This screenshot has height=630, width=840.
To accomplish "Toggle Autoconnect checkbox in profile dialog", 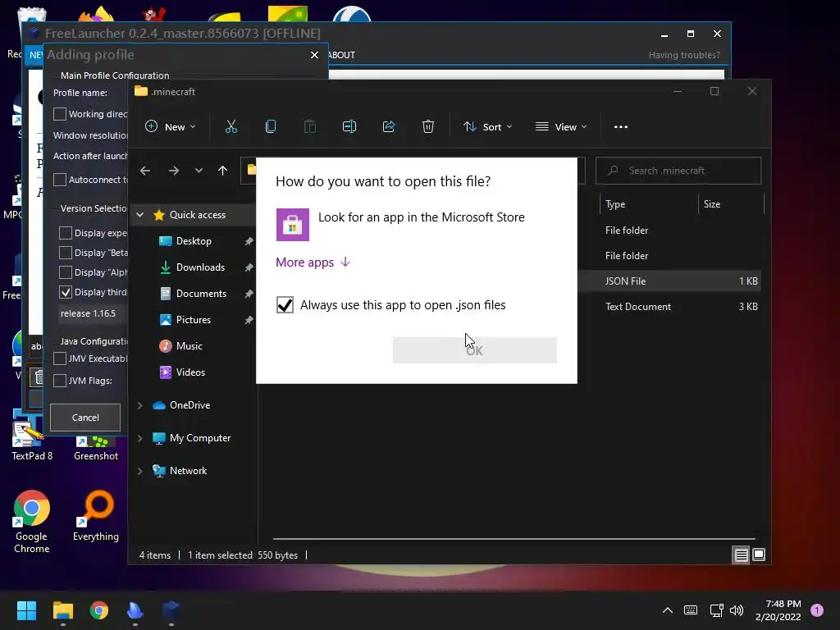I will 60,180.
